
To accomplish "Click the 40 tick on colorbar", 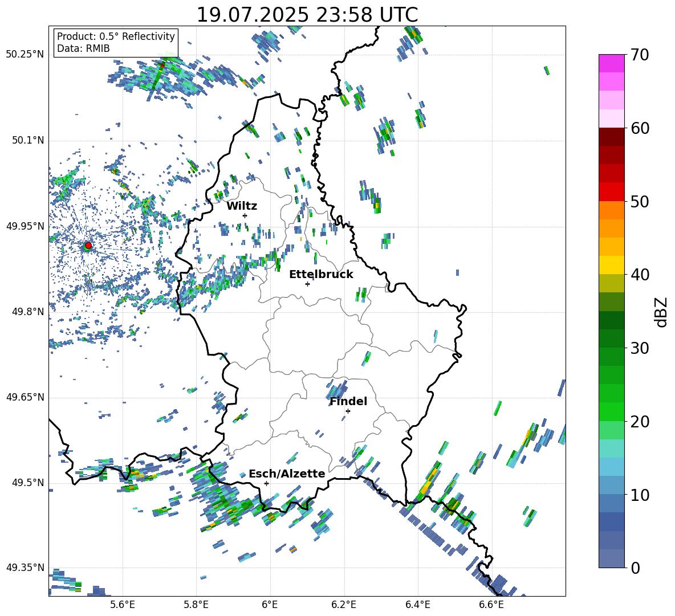I will coord(640,275).
